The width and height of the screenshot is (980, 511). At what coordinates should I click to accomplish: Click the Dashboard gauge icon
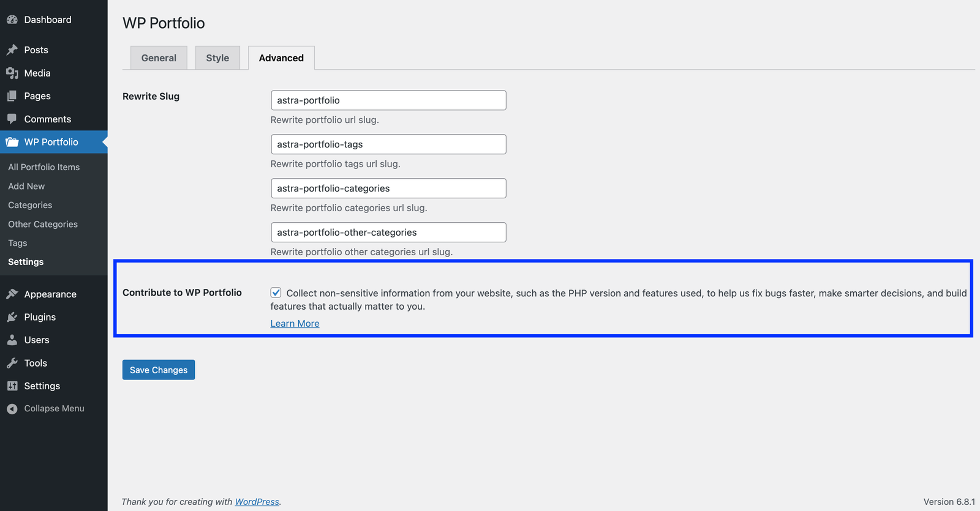12,20
